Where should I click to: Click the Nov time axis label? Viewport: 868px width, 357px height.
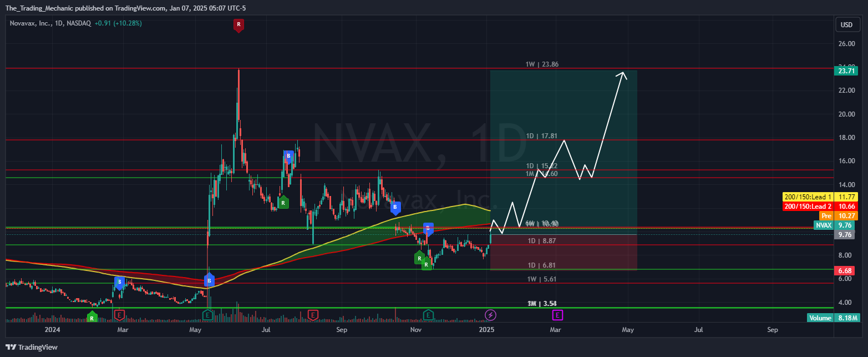click(x=415, y=330)
